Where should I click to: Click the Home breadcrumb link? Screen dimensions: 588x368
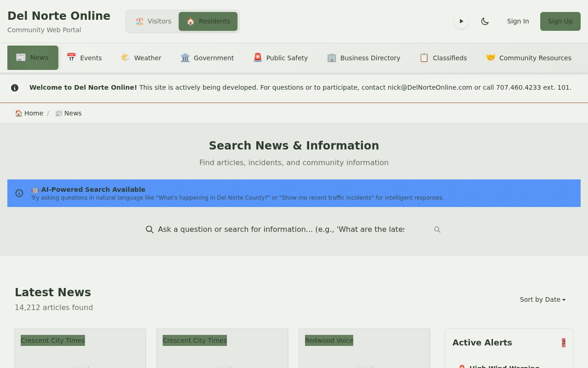(x=29, y=113)
